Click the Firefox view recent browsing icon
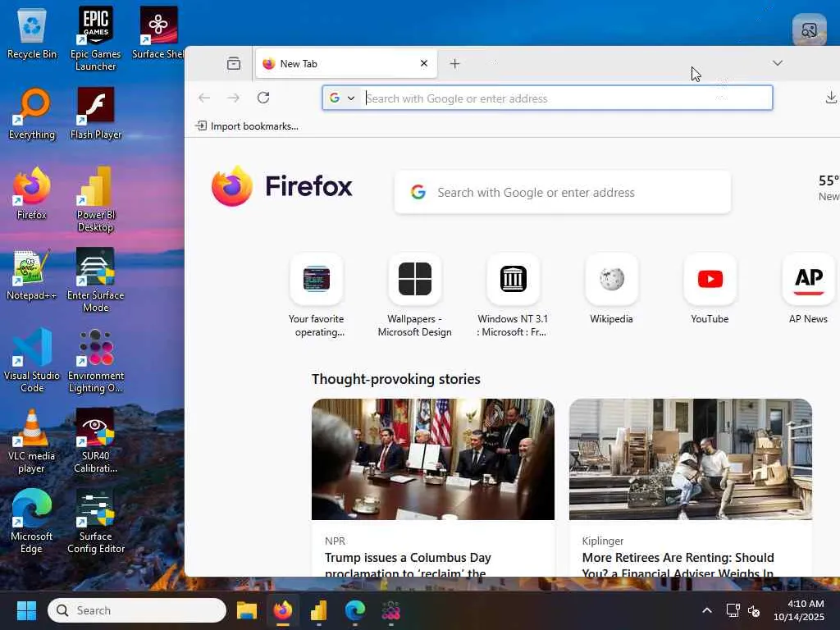This screenshot has width=840, height=630. (234, 64)
